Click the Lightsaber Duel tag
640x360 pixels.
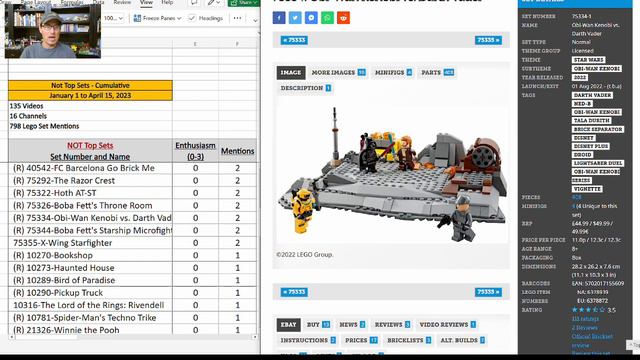598,163
